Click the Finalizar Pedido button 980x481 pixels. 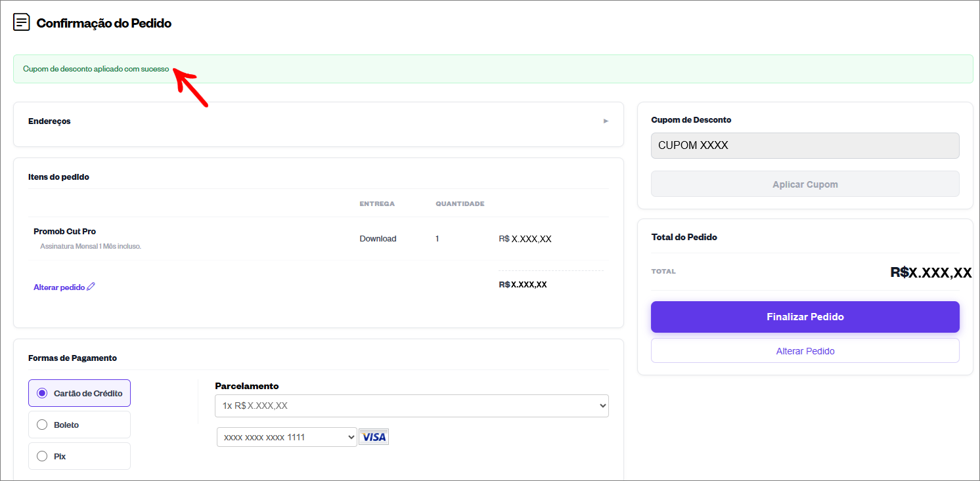point(805,317)
